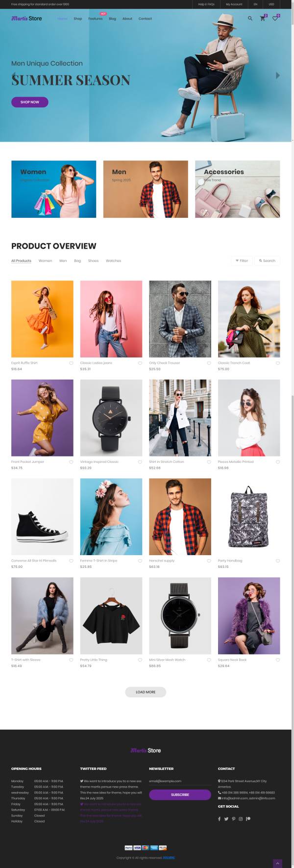Open the wishlist heart icon in header

point(275,18)
